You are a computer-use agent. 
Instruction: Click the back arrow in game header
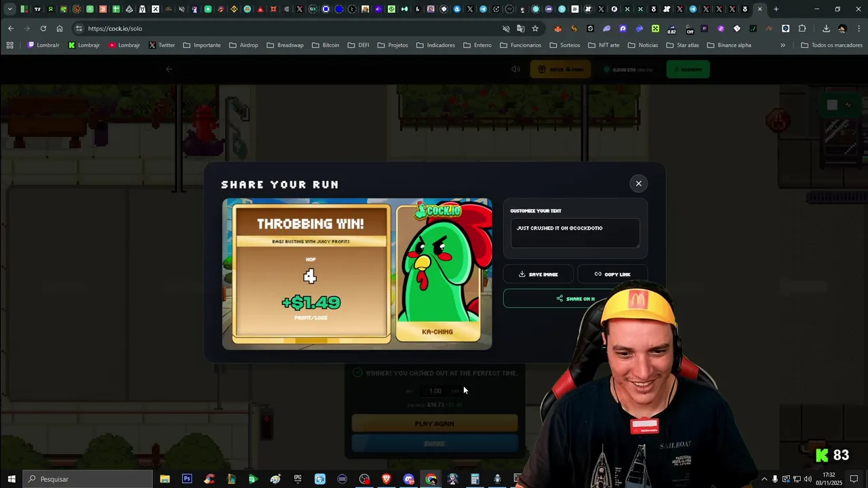pos(169,69)
